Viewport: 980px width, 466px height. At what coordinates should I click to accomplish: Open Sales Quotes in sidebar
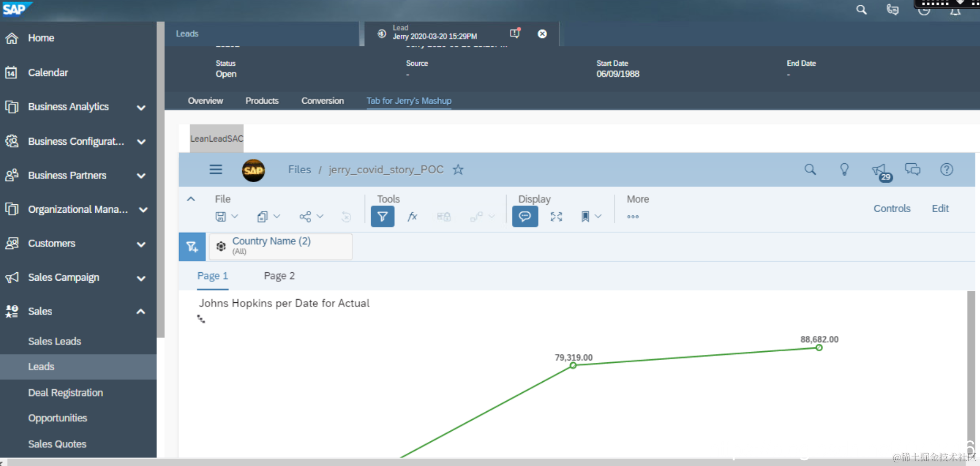[x=57, y=444]
